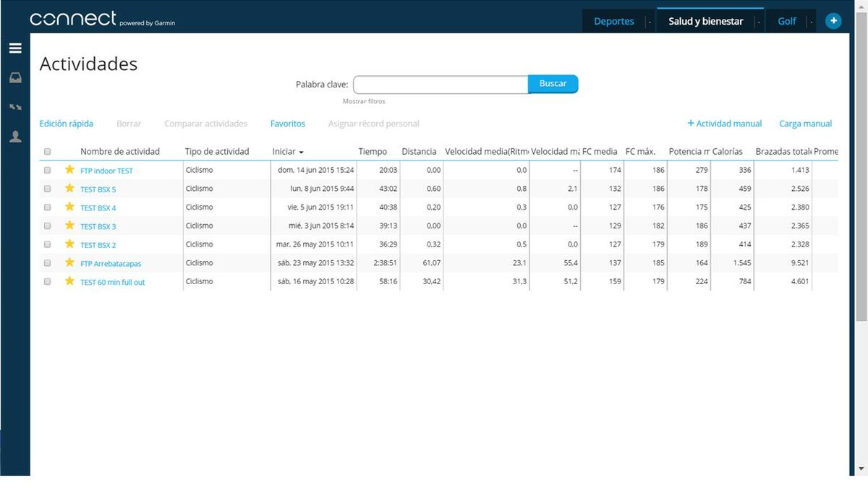
Task: Open the TEST BSX 4 activity link
Action: coord(98,207)
